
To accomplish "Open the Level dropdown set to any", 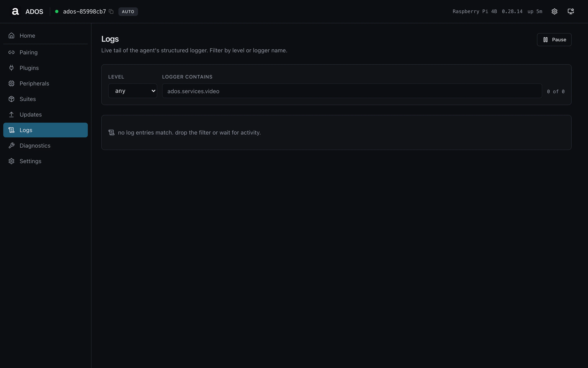I will click(x=133, y=91).
